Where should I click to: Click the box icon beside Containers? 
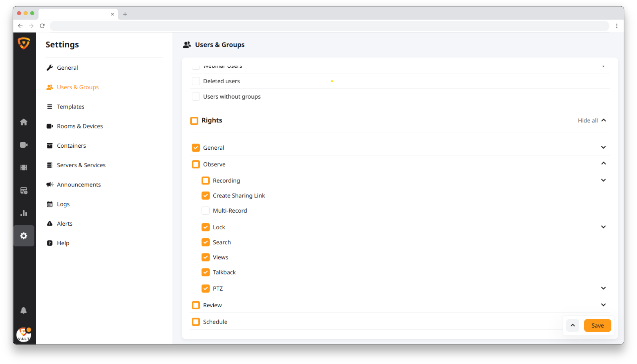point(50,146)
